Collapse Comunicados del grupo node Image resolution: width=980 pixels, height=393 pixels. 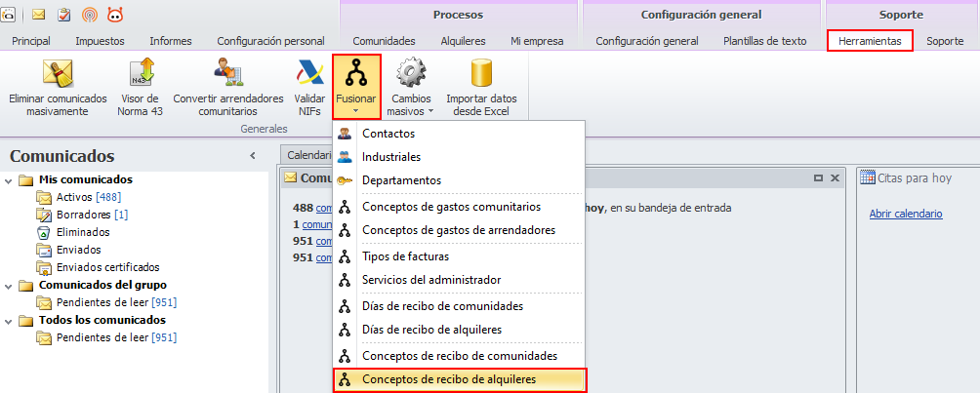point(8,286)
